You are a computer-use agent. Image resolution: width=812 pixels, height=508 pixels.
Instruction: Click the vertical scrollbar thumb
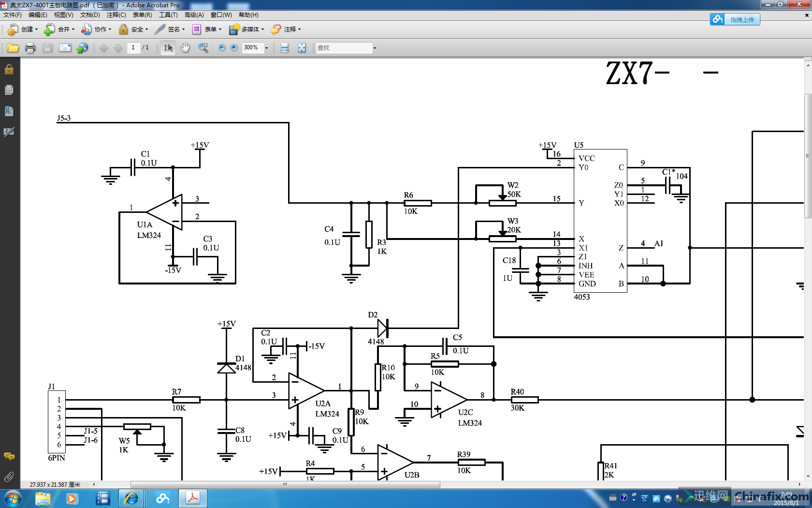click(808, 156)
